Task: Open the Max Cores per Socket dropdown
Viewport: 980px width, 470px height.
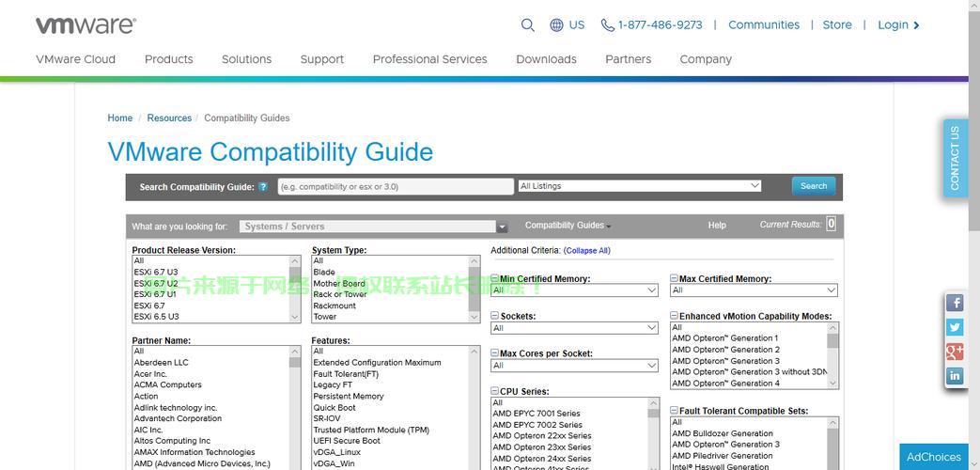Action: coord(574,365)
